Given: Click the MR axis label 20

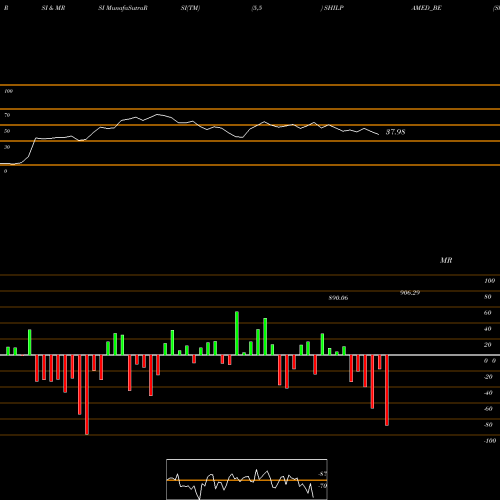Looking at the screenshot, I should pos(487,345).
